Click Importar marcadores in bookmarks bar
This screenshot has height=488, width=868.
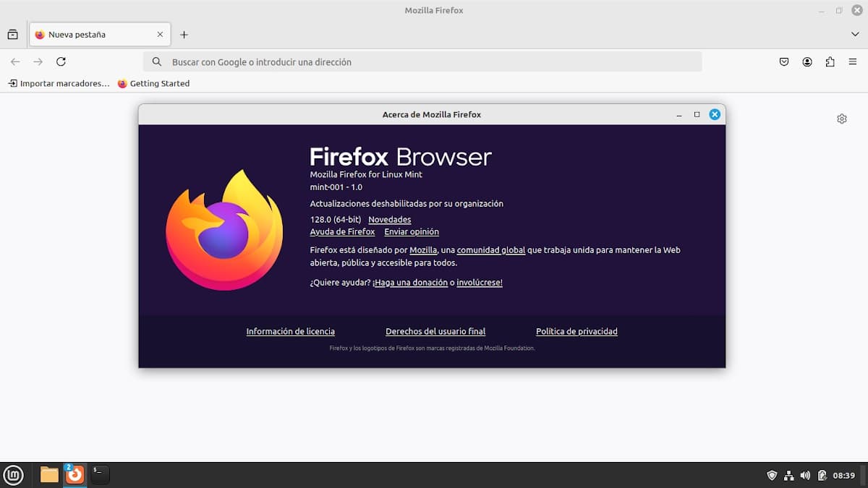[x=57, y=83]
